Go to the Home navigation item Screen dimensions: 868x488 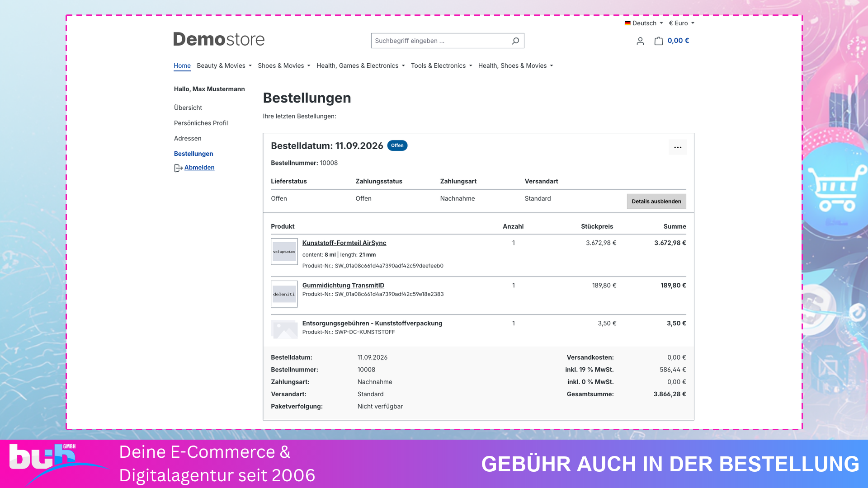coord(182,66)
